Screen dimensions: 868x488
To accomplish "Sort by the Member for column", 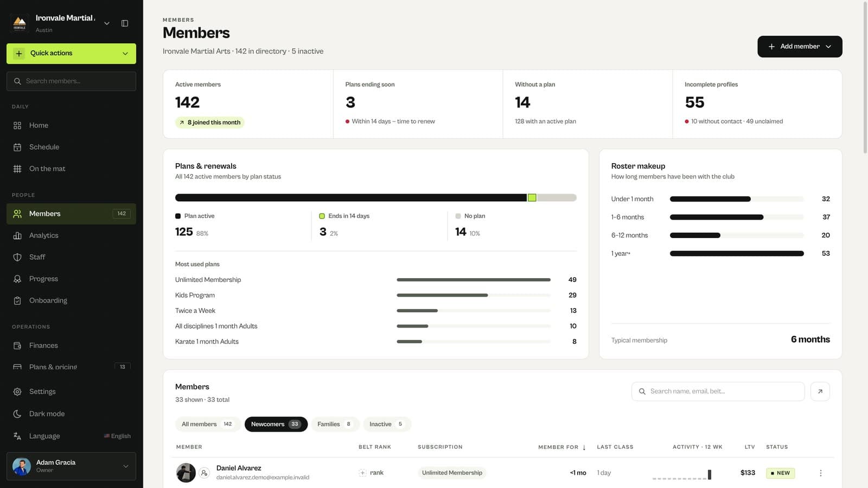I will tap(562, 447).
